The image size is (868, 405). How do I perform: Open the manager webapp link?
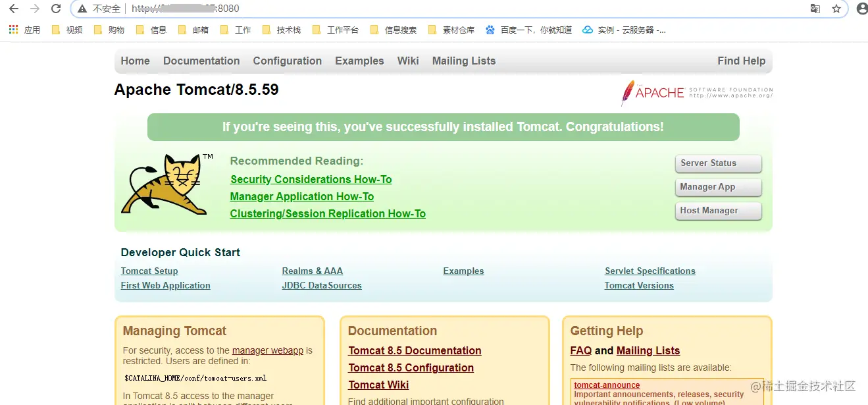pyautogui.click(x=268, y=350)
